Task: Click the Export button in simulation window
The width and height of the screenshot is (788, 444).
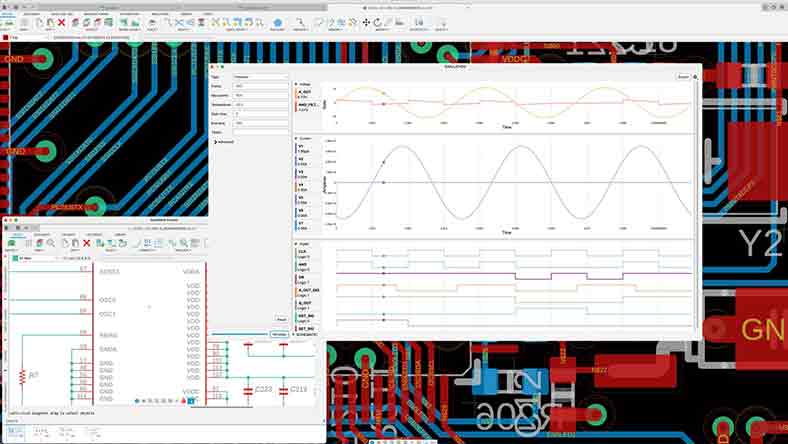Action: tap(683, 77)
